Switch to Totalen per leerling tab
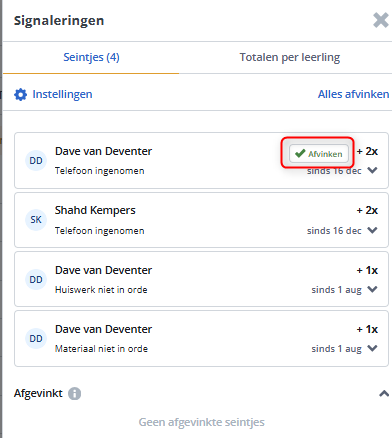This screenshot has width=392, height=438. coord(290,57)
